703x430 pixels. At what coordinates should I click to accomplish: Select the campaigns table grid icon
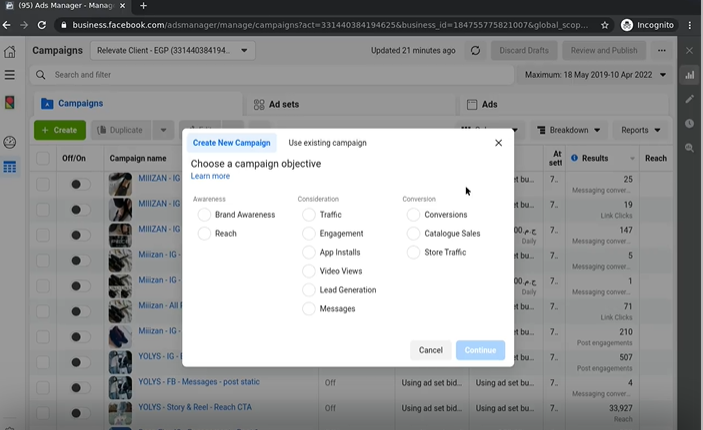(x=9, y=167)
